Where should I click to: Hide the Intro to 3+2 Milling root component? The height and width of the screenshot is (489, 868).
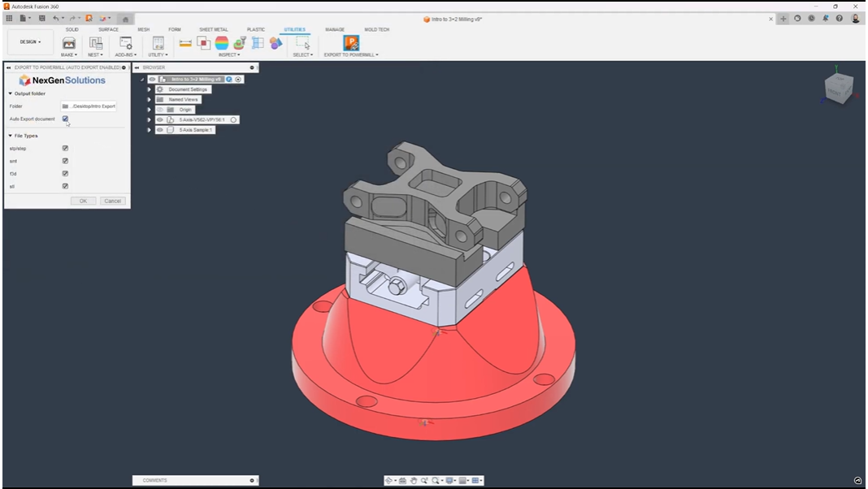point(152,79)
